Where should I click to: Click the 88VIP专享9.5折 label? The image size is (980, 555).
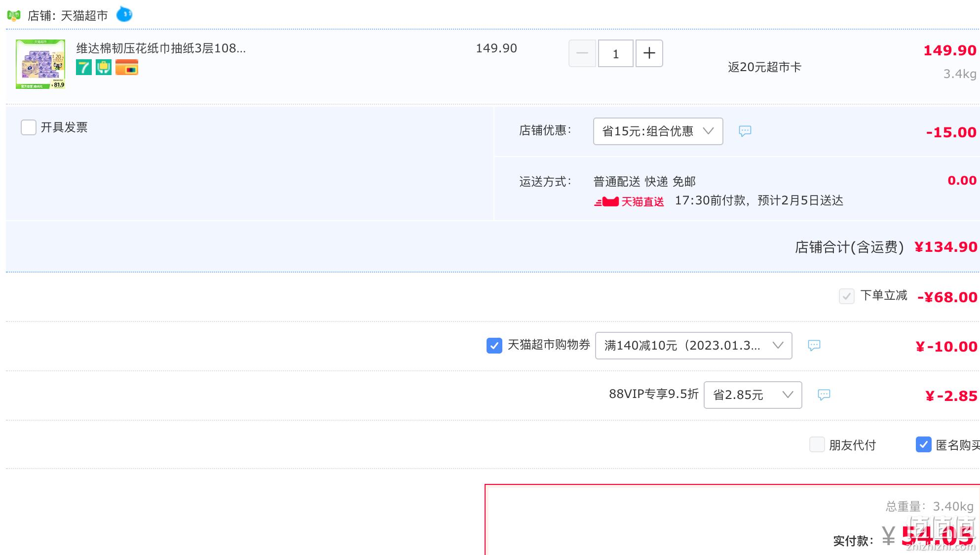tap(654, 394)
